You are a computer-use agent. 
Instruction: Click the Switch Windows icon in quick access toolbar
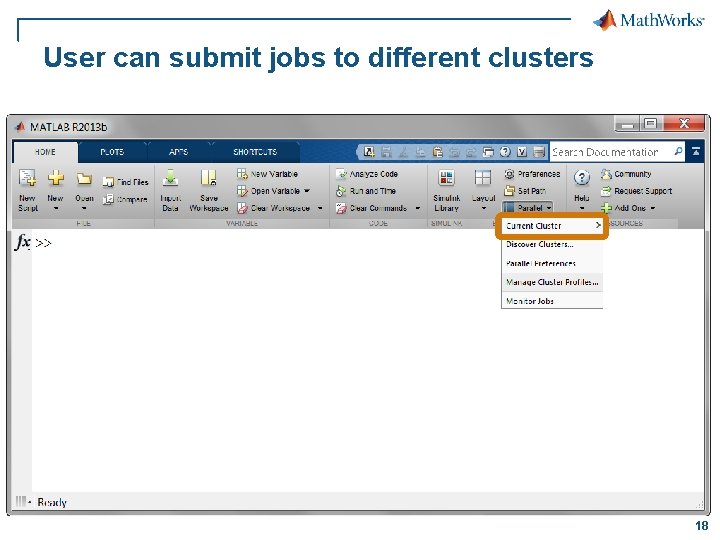488,152
